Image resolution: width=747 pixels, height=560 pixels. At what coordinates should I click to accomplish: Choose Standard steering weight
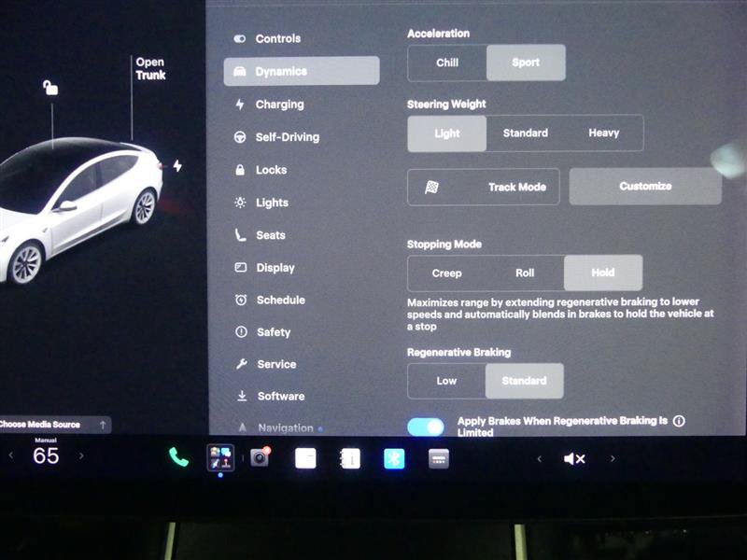pos(526,133)
